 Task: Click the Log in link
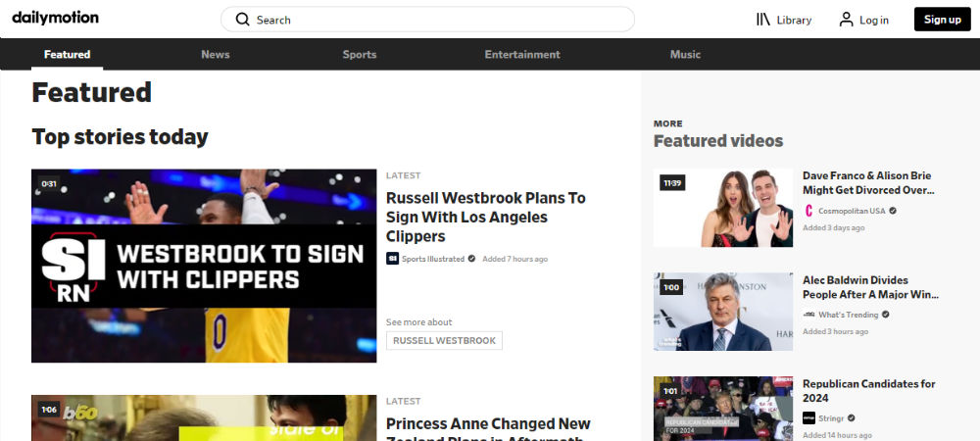[874, 20]
